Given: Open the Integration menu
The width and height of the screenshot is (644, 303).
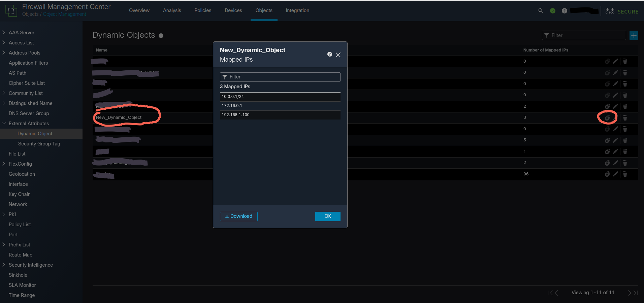Looking at the screenshot, I should tap(297, 10).
